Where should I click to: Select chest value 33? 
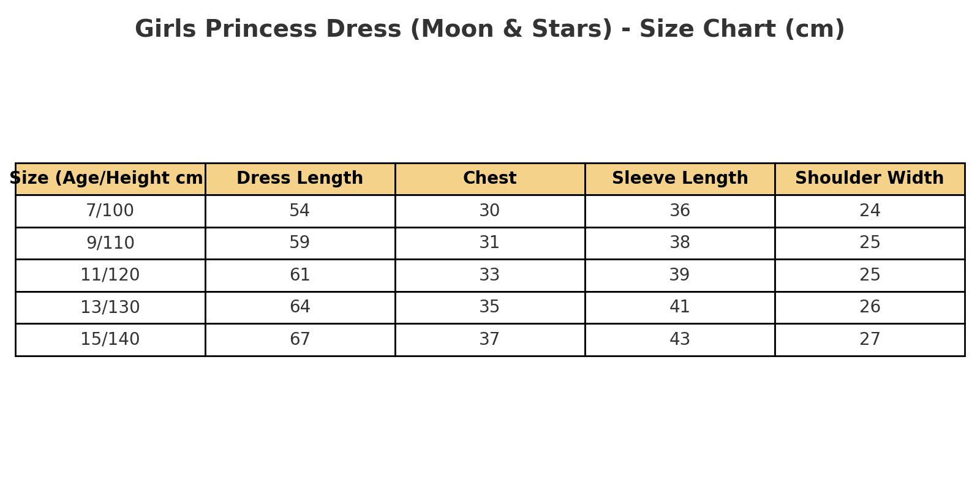pyautogui.click(x=489, y=276)
